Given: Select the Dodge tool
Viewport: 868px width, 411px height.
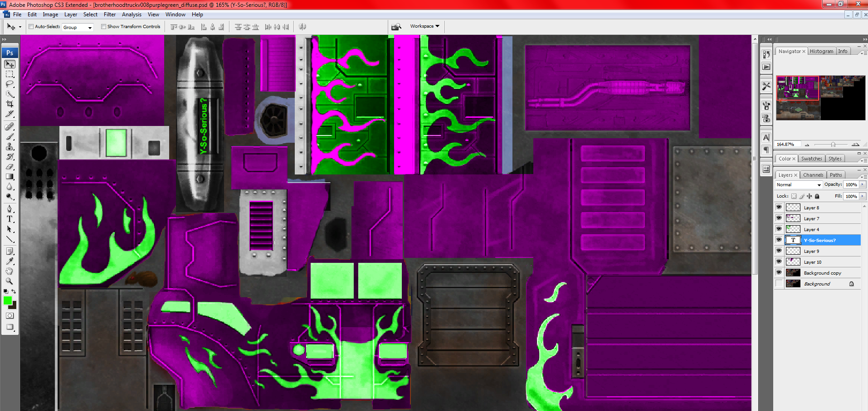Looking at the screenshot, I should [x=10, y=196].
